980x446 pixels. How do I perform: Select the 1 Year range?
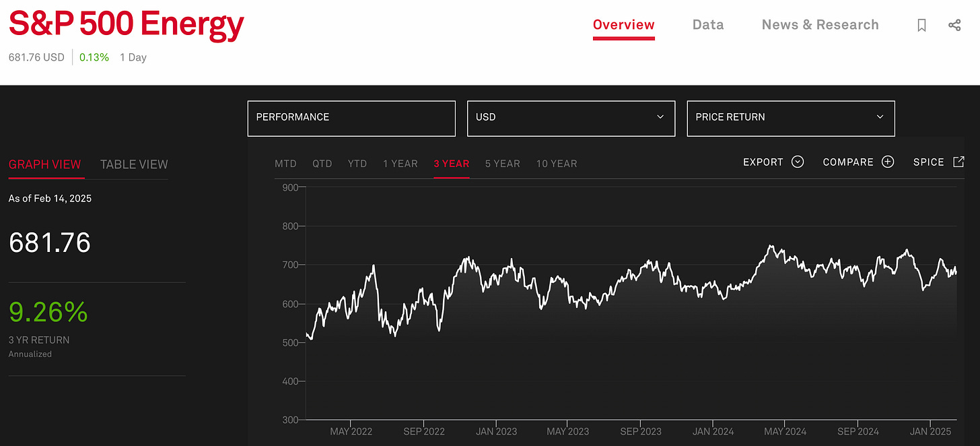(x=400, y=164)
